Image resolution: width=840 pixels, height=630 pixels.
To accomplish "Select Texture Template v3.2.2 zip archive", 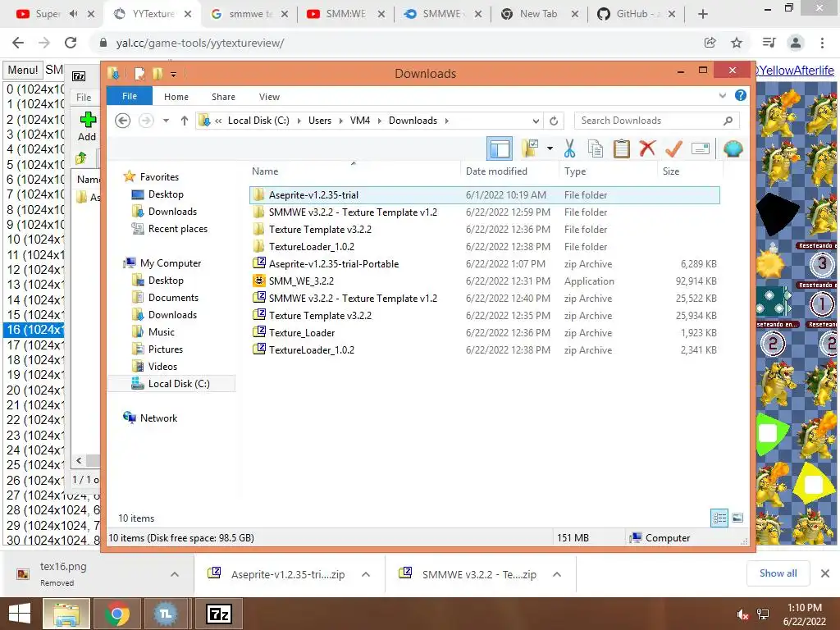I will click(484, 316).
